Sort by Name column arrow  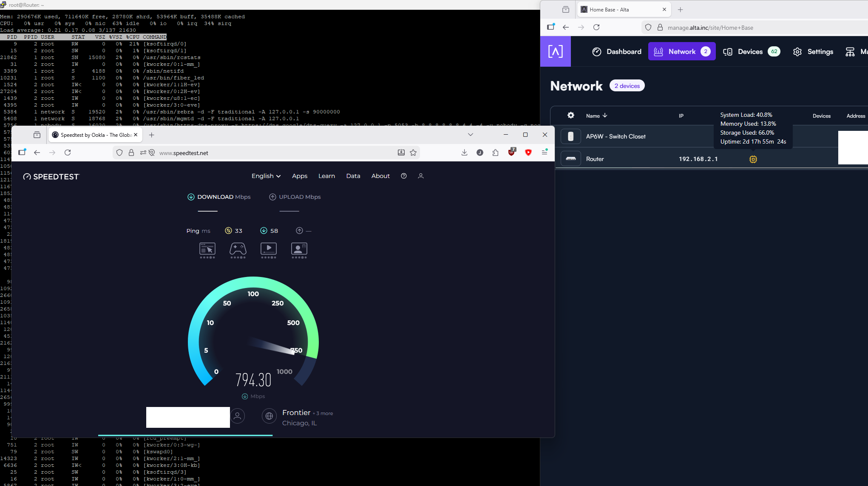pyautogui.click(x=604, y=116)
